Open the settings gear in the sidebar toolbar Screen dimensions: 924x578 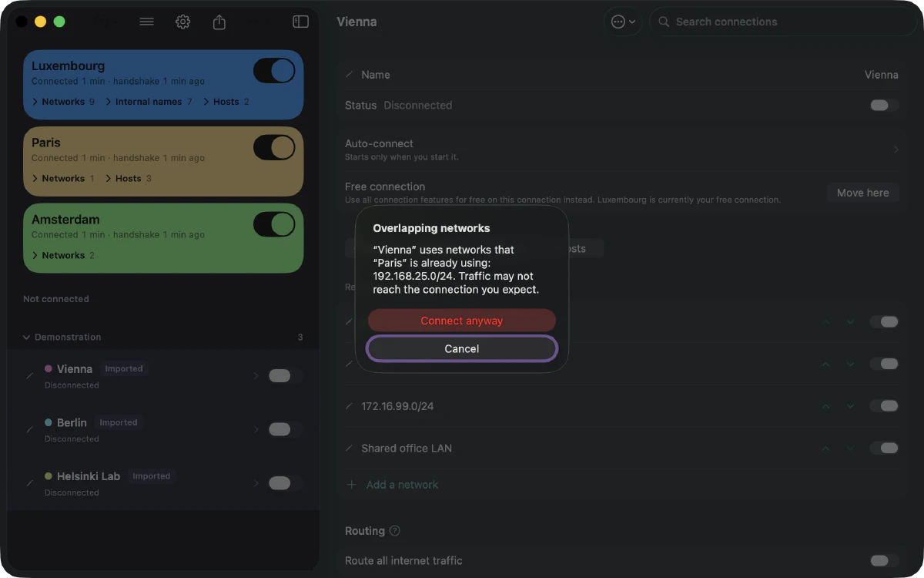(182, 22)
